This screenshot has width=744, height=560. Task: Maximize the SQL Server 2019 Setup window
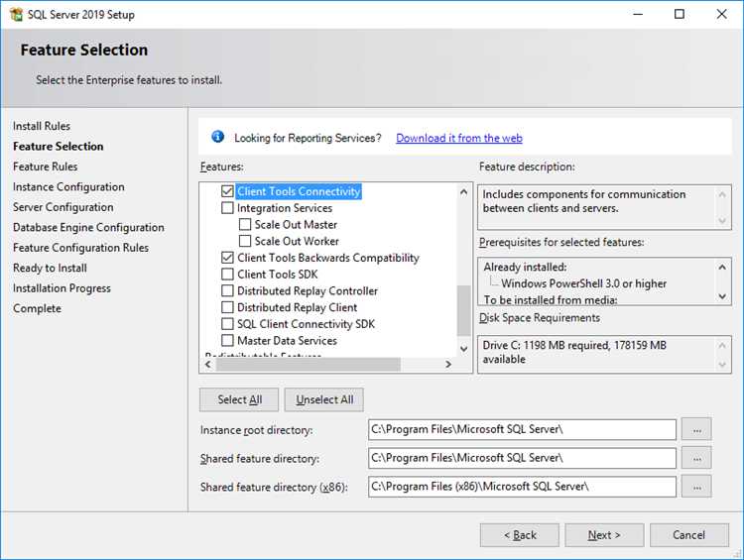[x=680, y=14]
